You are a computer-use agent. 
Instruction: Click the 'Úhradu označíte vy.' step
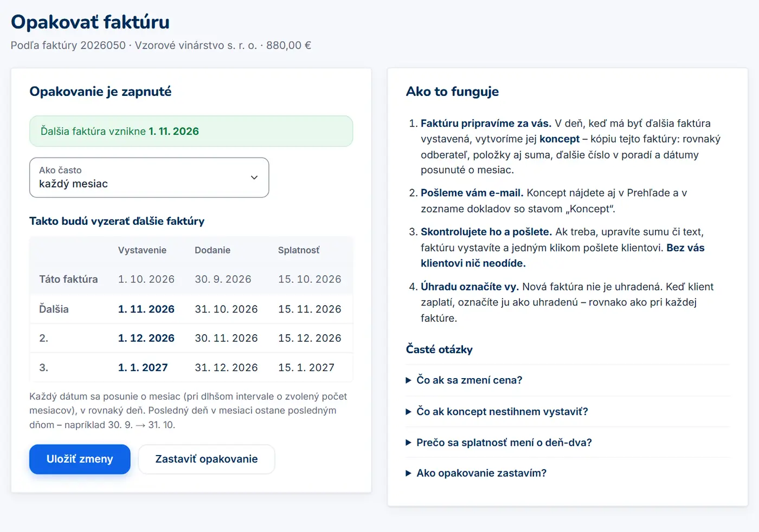pos(469,287)
